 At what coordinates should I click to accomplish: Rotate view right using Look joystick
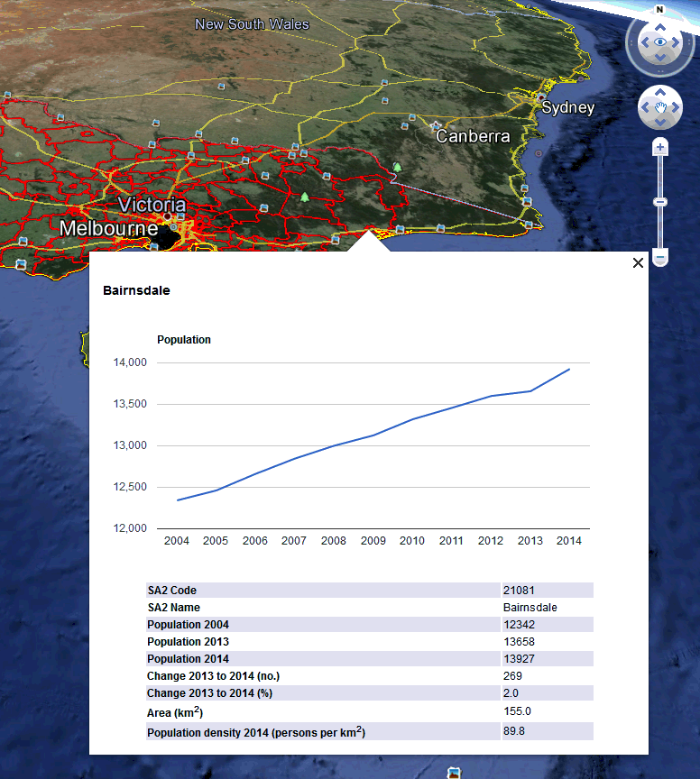click(x=677, y=42)
